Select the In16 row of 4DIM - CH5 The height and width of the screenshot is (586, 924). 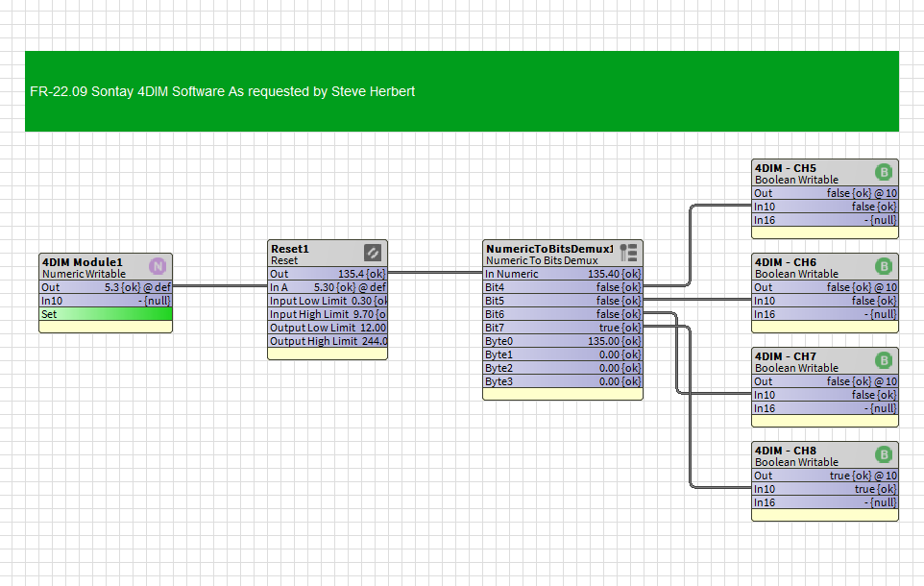point(825,221)
